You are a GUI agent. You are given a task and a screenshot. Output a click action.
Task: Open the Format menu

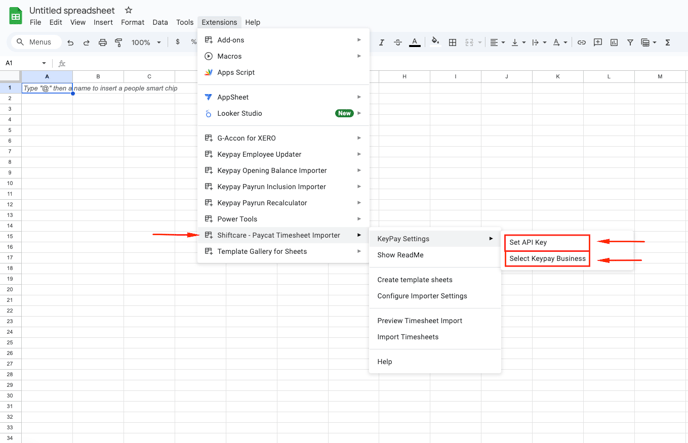click(x=133, y=22)
